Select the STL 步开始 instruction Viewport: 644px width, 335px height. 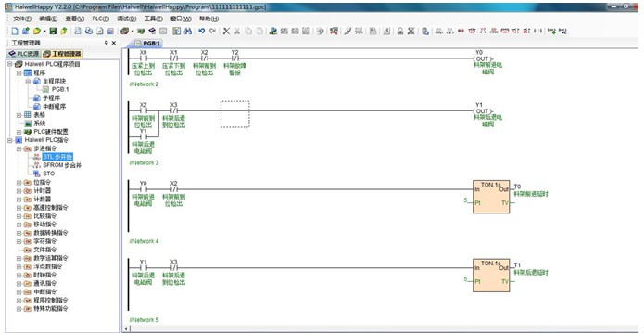click(x=57, y=157)
